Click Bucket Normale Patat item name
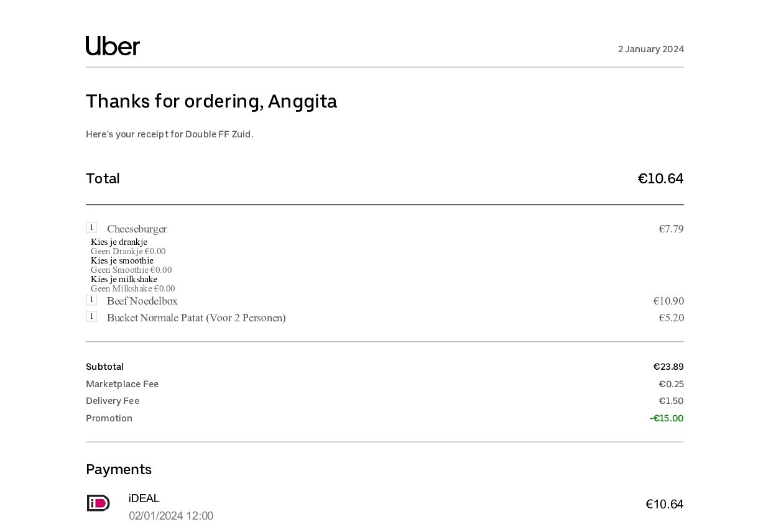771x532 pixels. 196,318
